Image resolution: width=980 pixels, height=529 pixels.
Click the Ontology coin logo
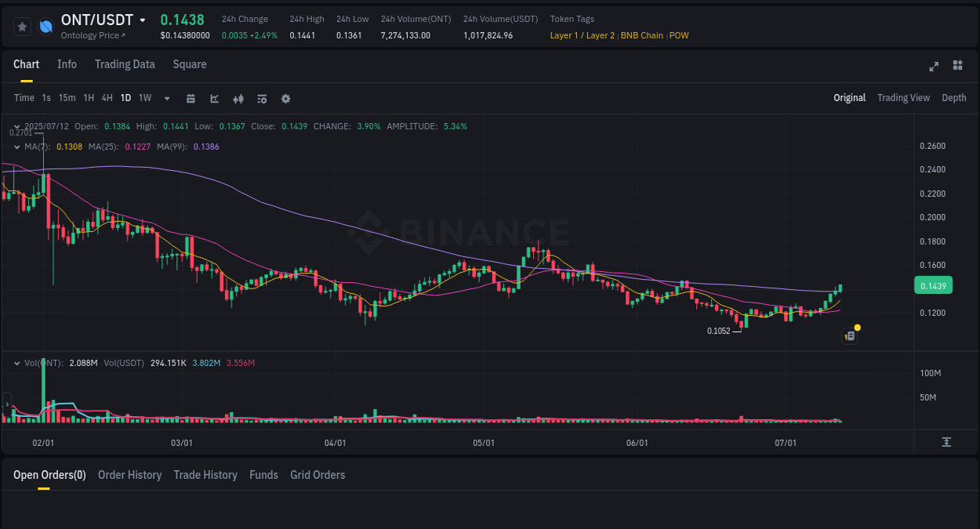click(x=45, y=26)
